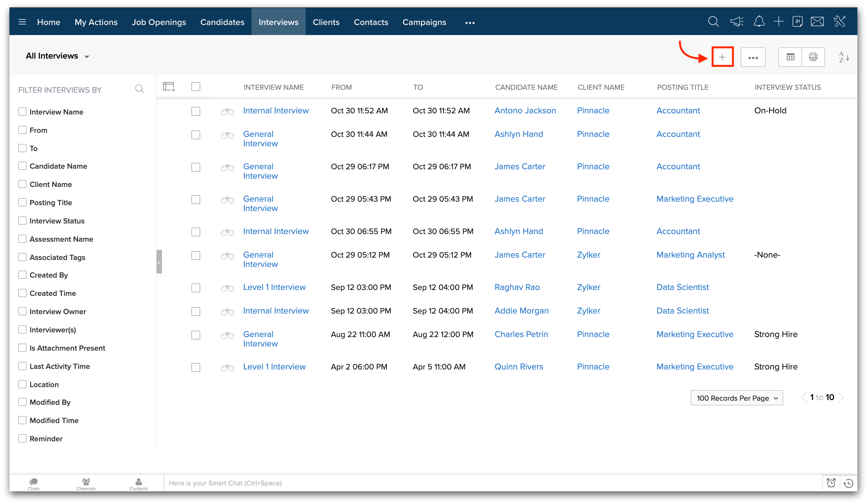The height and width of the screenshot is (504, 868).
Task: Click the A-Z sort icon
Action: (x=844, y=57)
